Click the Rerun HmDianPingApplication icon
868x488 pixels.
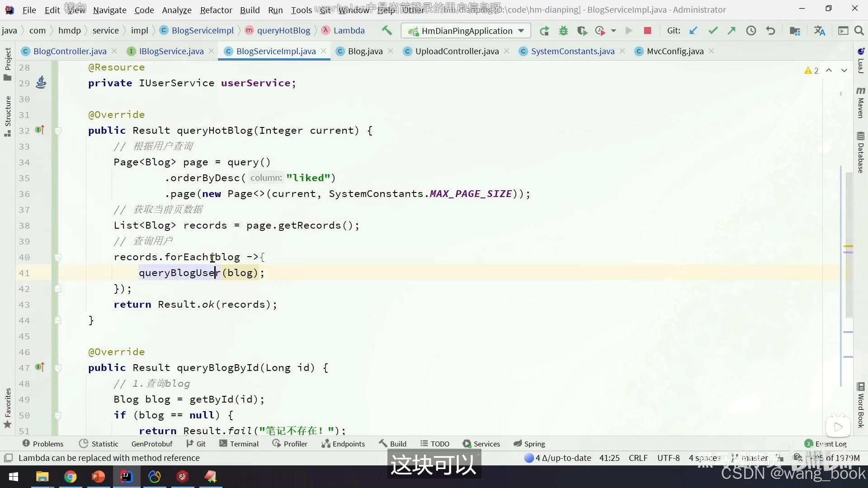(x=544, y=31)
